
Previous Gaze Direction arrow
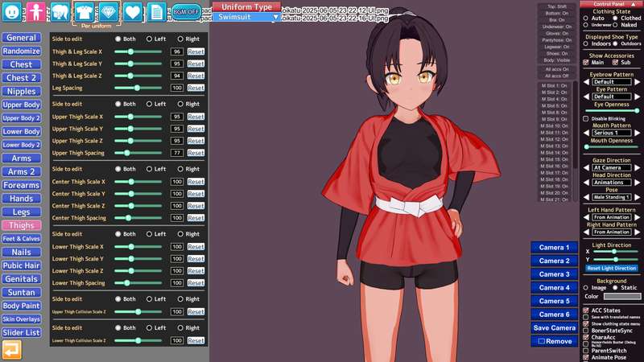pyautogui.click(x=587, y=167)
